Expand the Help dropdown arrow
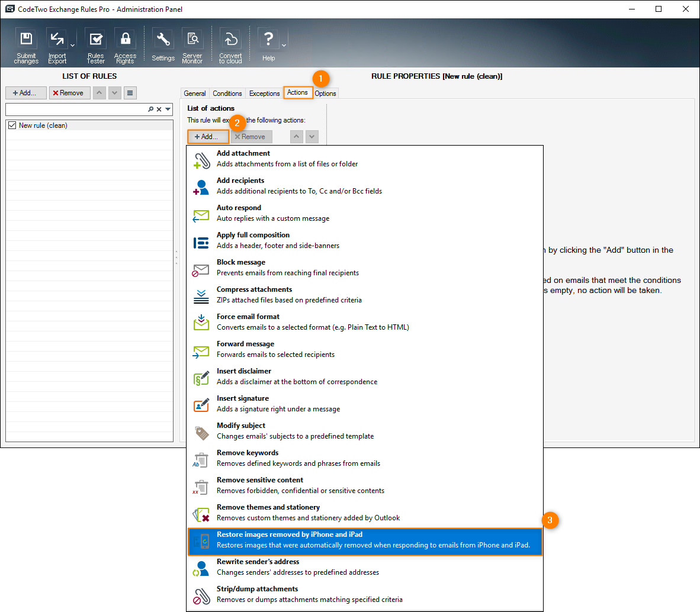Viewport: 700px width, 612px height. [284, 46]
